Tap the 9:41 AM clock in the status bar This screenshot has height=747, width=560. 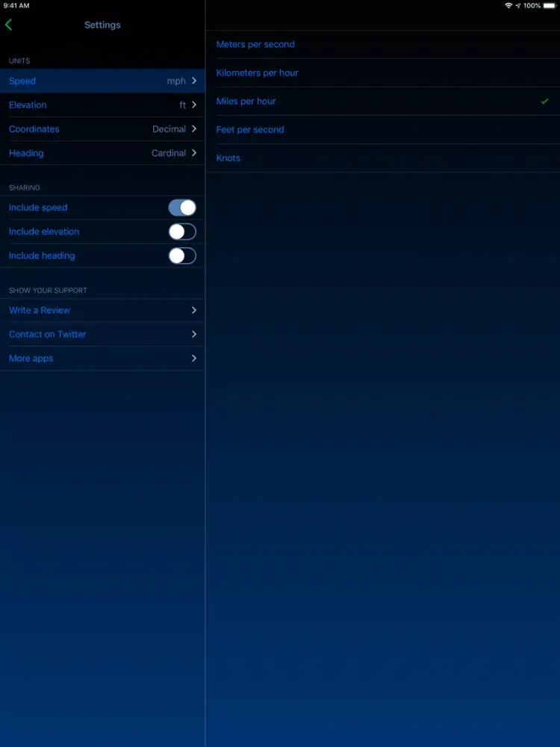16,6
